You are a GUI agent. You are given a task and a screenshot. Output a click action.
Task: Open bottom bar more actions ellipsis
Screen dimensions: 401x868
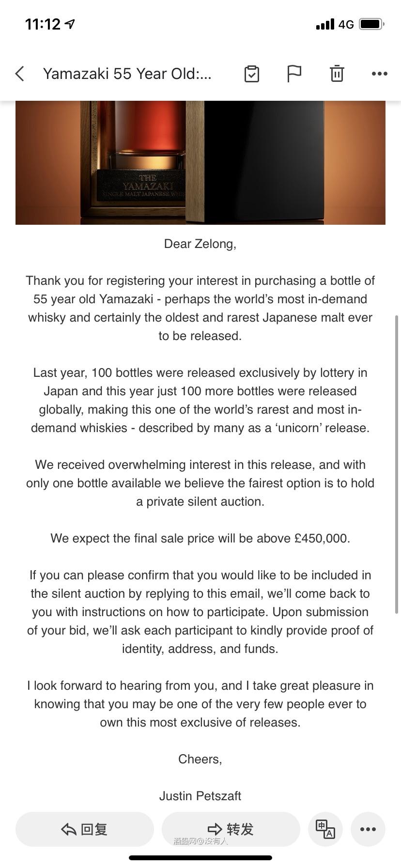point(368,829)
